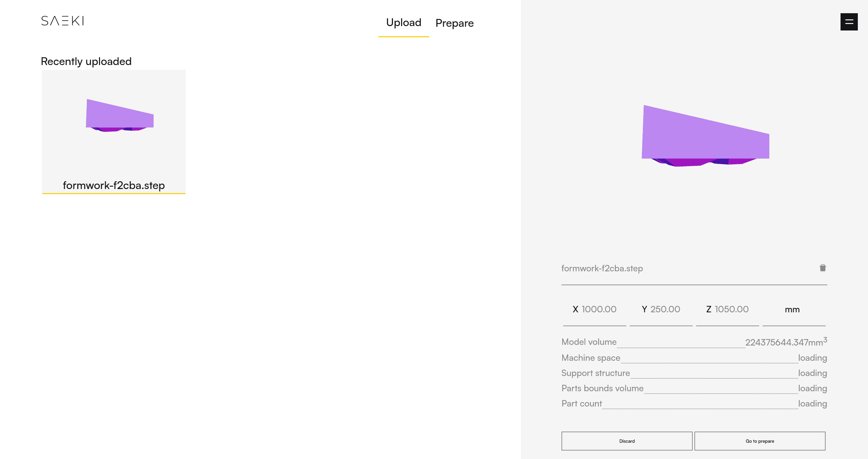This screenshot has height=459, width=868.
Task: Delete file with the trash icon
Action: tap(823, 268)
